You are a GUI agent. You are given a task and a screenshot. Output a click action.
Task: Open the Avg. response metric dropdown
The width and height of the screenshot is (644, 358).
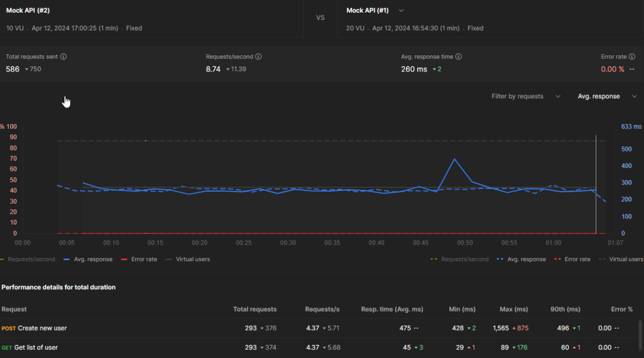tap(607, 96)
